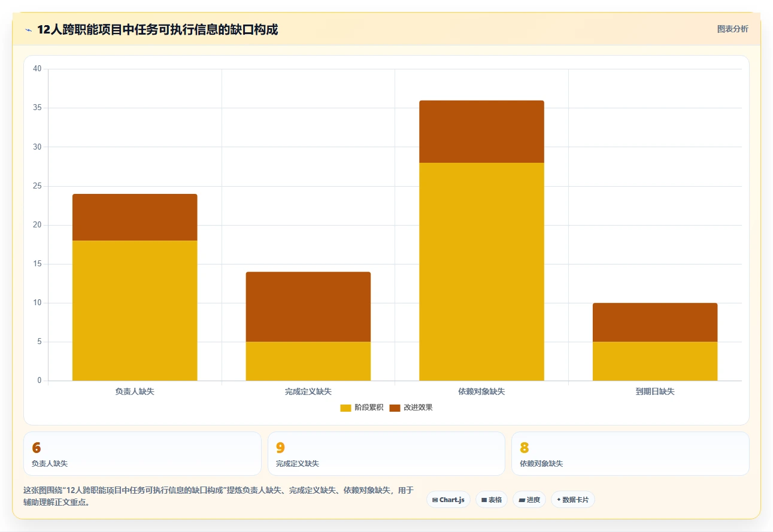Click the 完成定义缺失 x-axis label

(308, 392)
